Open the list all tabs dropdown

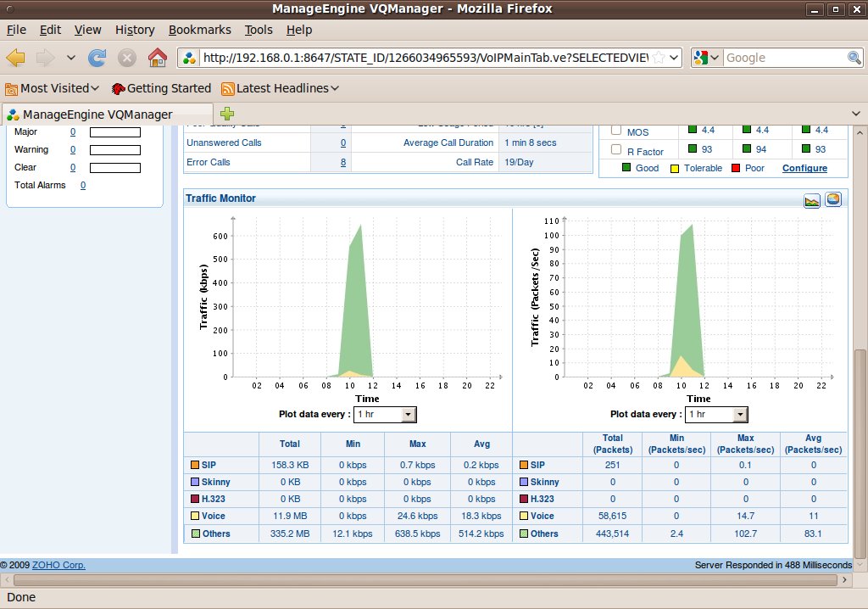coord(856,114)
